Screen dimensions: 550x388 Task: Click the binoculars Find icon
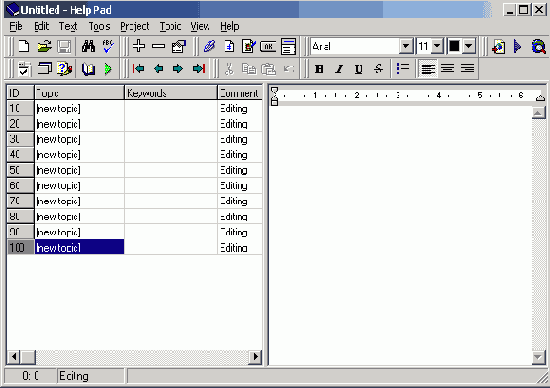88,46
